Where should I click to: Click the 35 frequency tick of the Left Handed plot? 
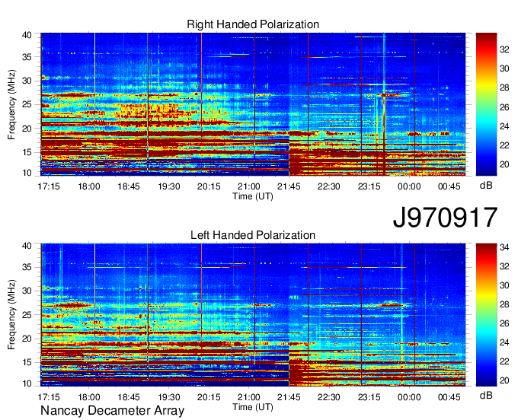[x=27, y=268]
